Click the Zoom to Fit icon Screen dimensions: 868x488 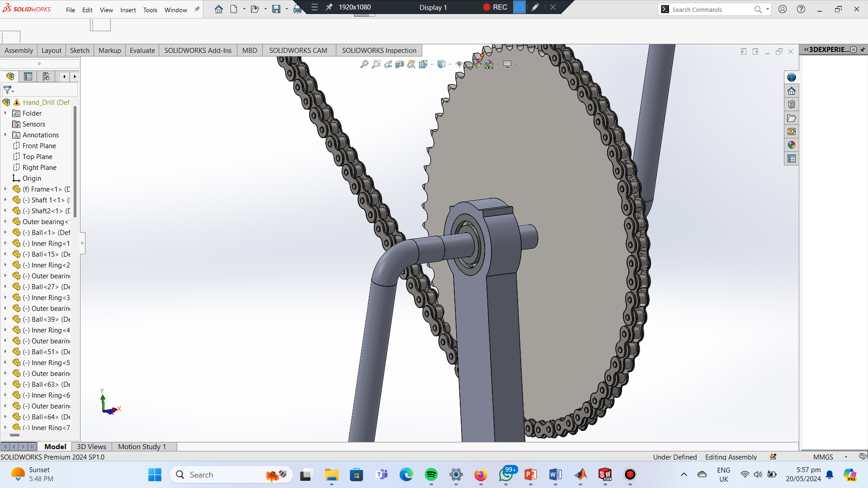364,64
